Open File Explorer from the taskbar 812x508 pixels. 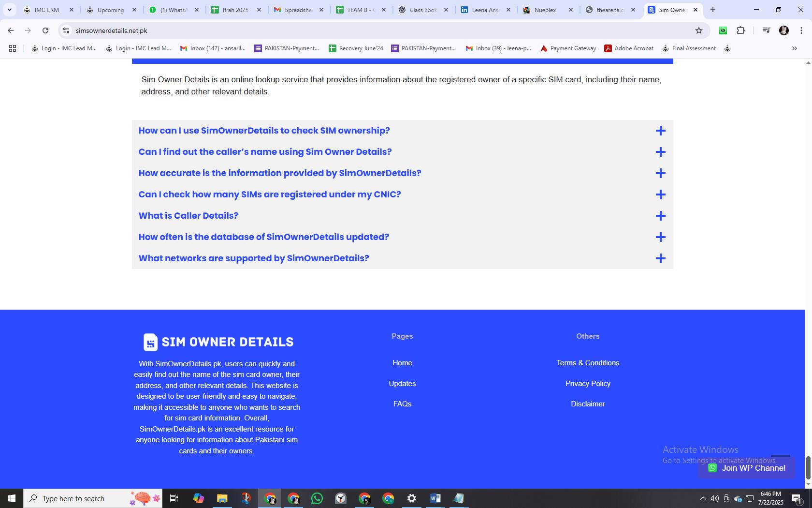tap(222, 498)
